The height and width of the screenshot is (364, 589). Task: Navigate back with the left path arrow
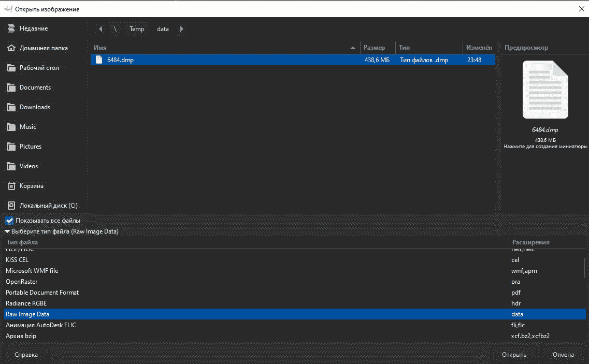click(100, 29)
